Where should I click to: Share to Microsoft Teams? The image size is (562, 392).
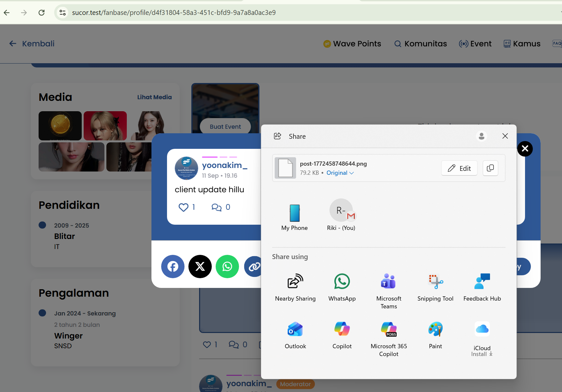(389, 291)
